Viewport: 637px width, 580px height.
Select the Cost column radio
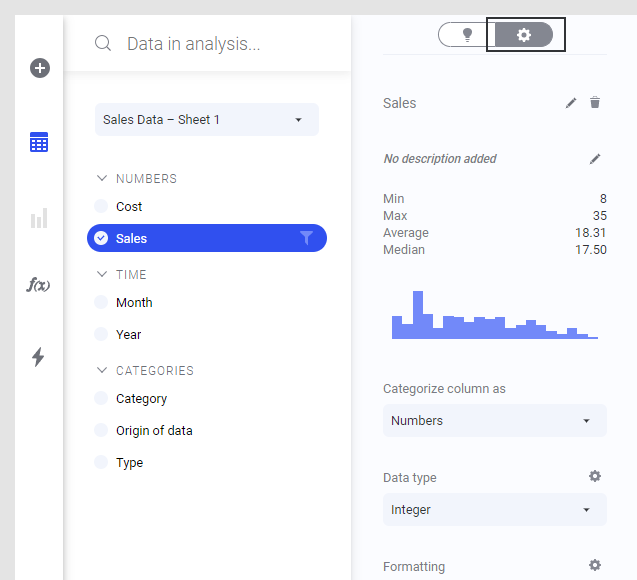101,206
